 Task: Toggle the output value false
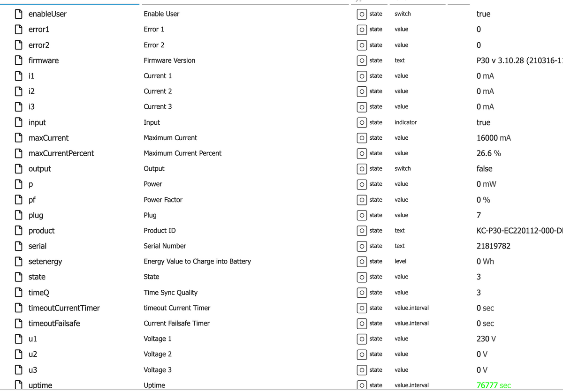tap(484, 169)
